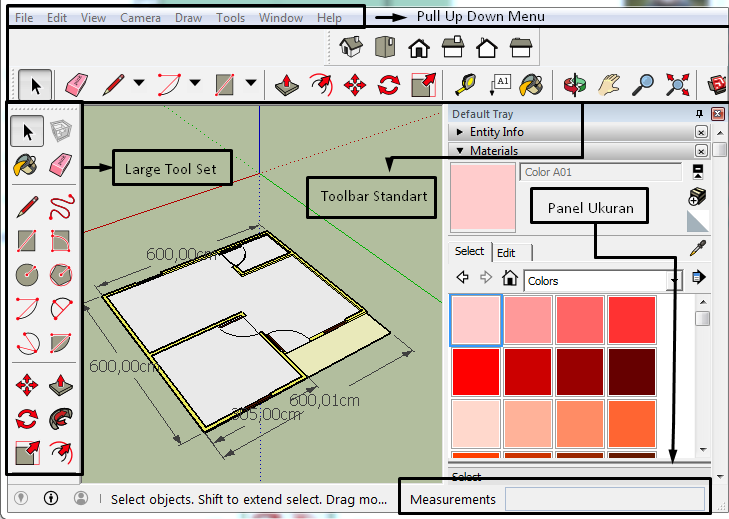Switch to Front view house icon
This screenshot has width=729, height=519.
419,48
